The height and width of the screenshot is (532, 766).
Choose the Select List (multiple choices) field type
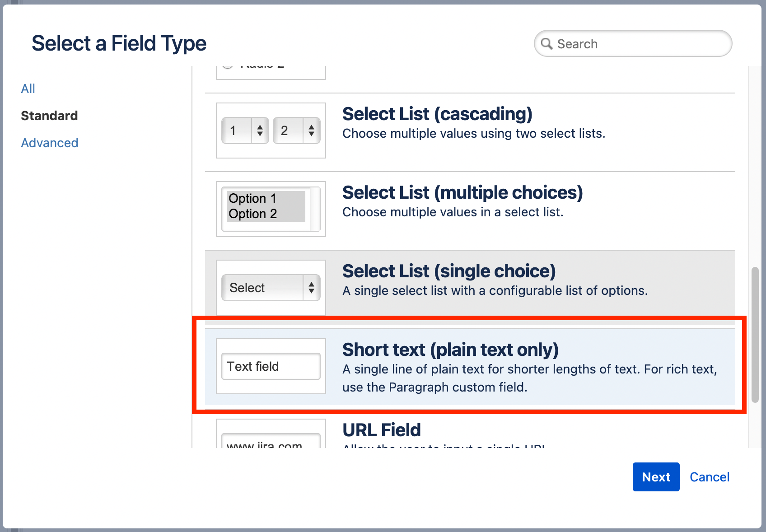tap(462, 192)
